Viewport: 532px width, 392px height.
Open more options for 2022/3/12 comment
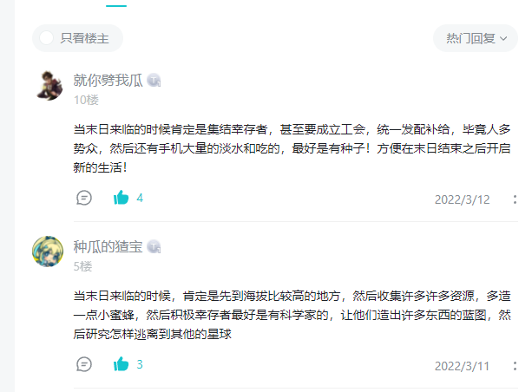(x=515, y=199)
